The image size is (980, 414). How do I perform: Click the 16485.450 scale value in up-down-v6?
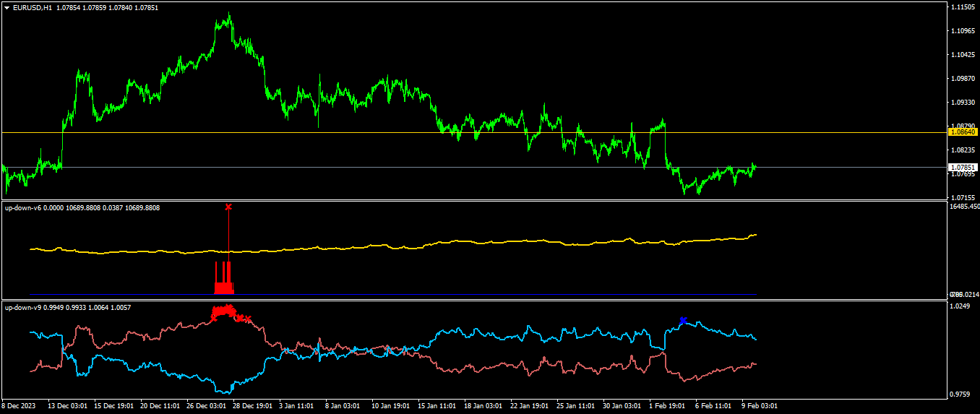[x=965, y=207]
